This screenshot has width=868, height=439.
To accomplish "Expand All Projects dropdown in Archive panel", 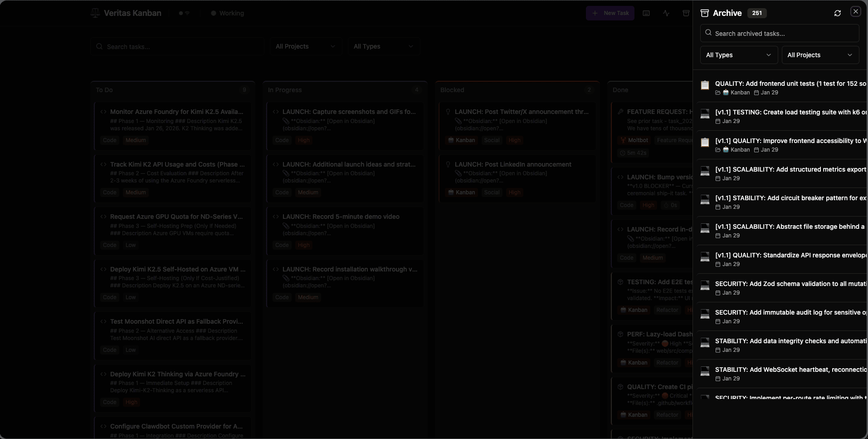I will pyautogui.click(x=820, y=55).
